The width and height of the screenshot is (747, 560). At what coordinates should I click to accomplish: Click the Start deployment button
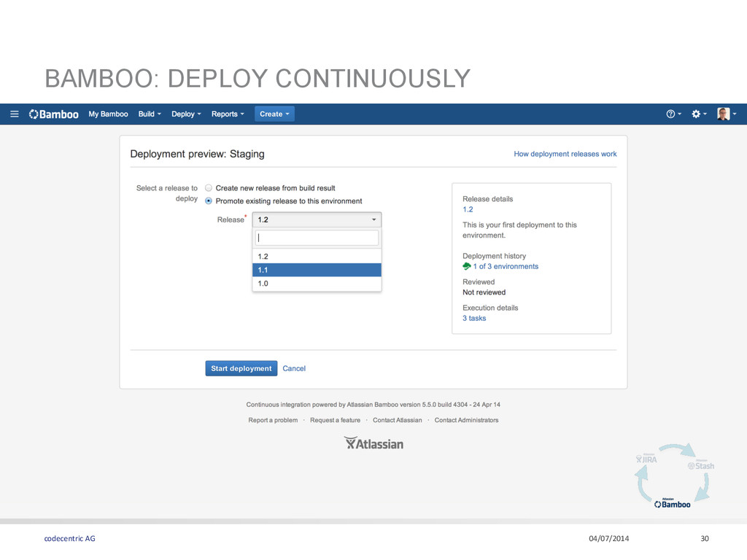click(241, 368)
